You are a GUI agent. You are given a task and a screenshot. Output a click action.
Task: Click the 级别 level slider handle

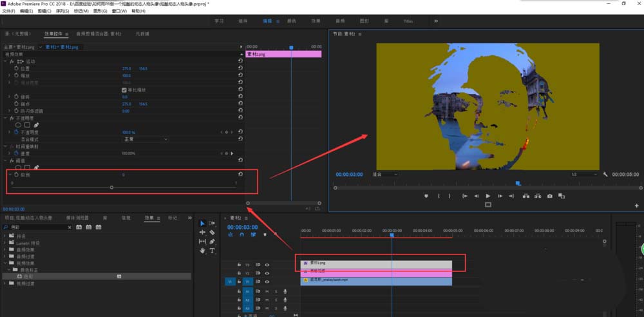pos(112,187)
